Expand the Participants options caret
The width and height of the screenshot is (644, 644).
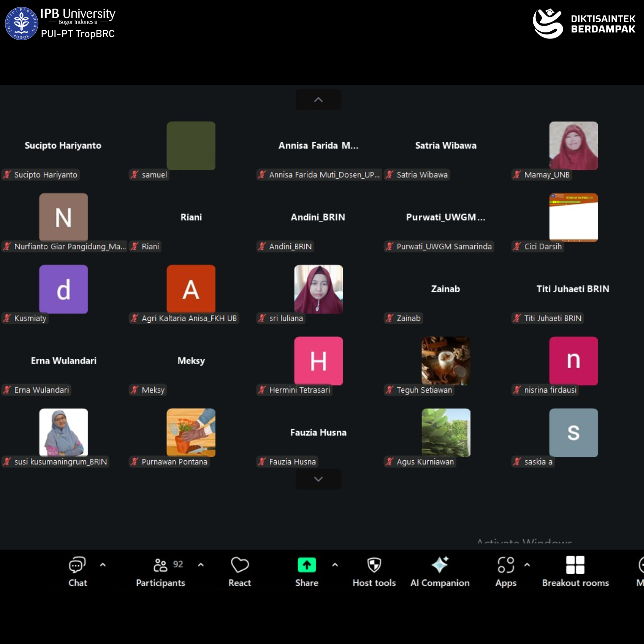pos(201,565)
